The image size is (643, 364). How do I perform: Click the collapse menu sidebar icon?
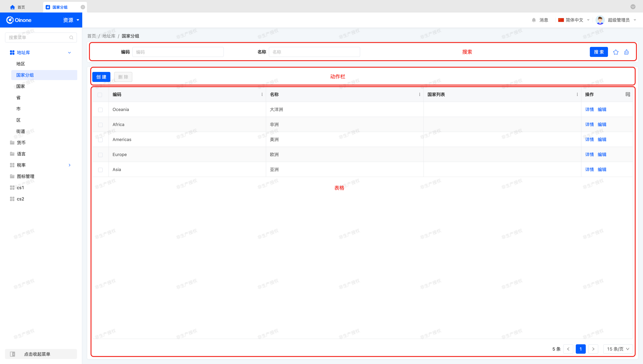(x=13, y=354)
